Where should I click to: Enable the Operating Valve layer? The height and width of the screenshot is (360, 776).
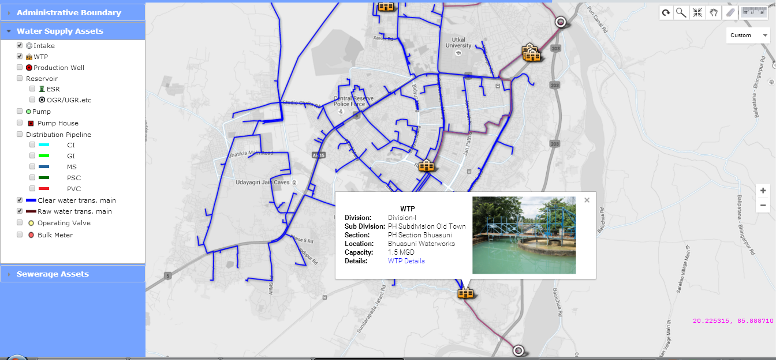point(20,223)
